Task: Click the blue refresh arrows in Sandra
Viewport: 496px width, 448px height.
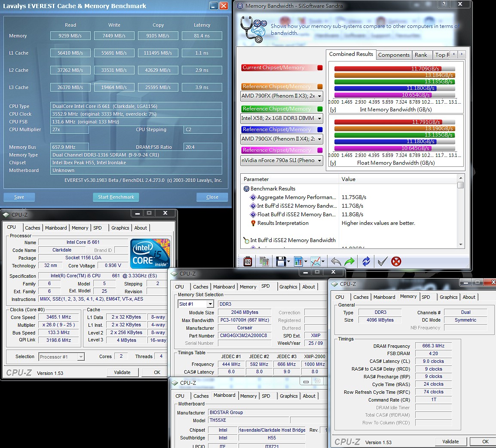Action: (366, 262)
